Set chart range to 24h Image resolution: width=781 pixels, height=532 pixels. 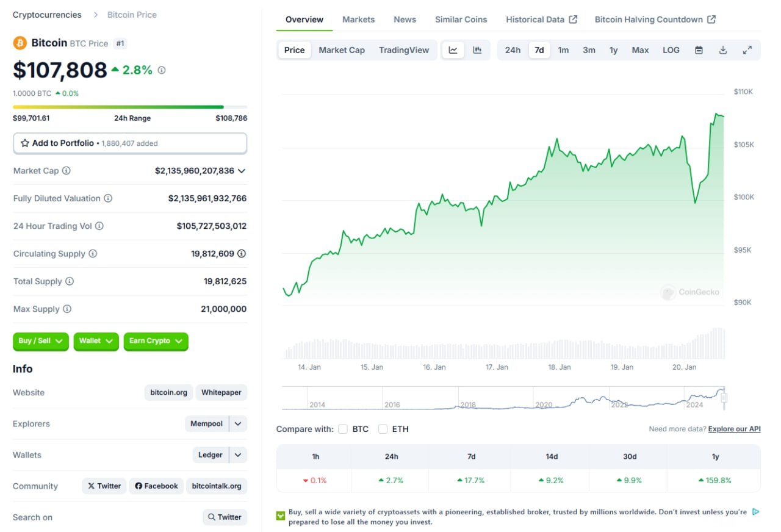pos(513,50)
